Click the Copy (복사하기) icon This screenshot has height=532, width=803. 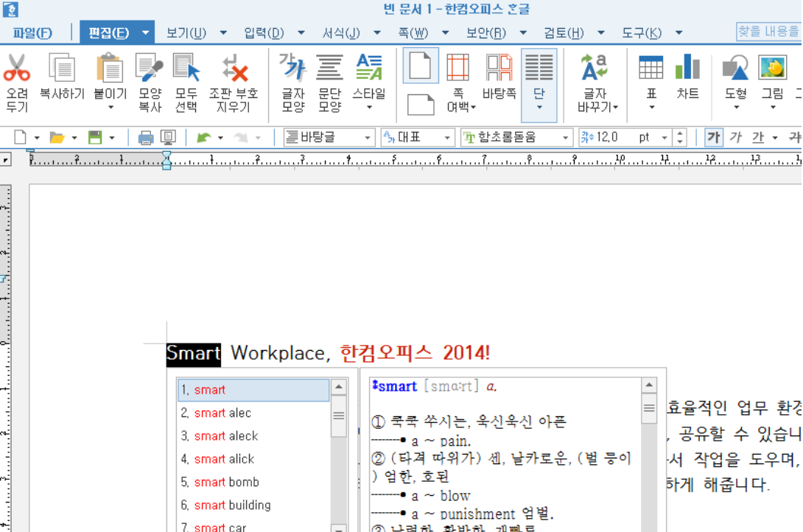click(x=62, y=69)
